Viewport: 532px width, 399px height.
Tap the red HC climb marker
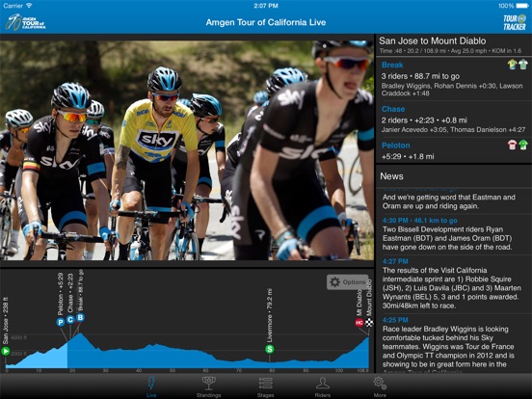(359, 322)
